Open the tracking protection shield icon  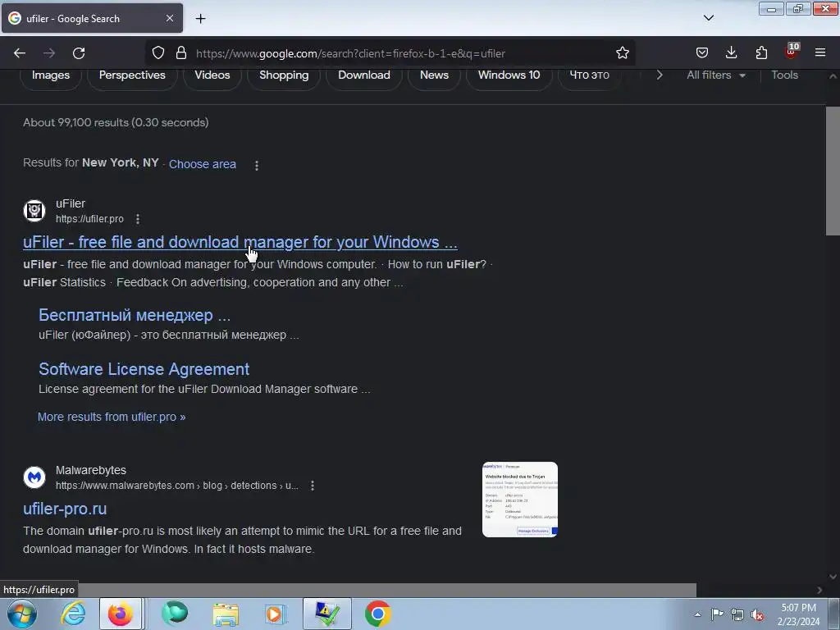click(x=158, y=53)
